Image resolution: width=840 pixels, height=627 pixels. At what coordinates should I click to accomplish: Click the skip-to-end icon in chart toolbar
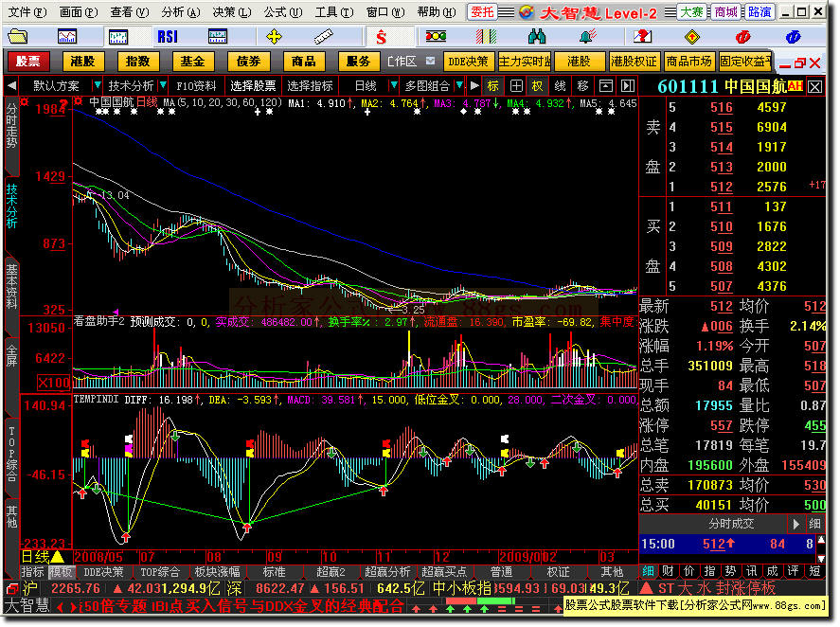[627, 86]
